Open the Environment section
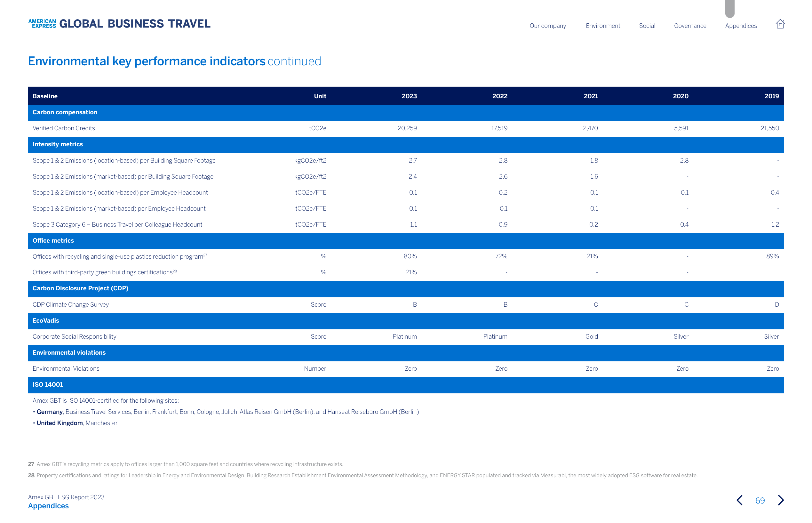 pyautogui.click(x=602, y=26)
